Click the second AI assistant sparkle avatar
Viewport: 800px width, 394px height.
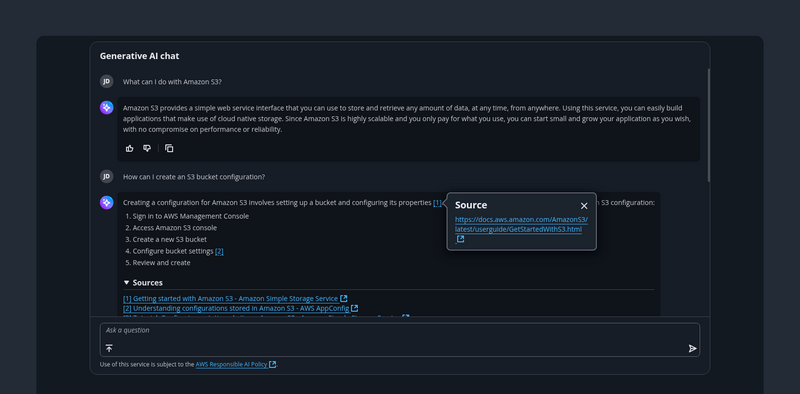107,203
